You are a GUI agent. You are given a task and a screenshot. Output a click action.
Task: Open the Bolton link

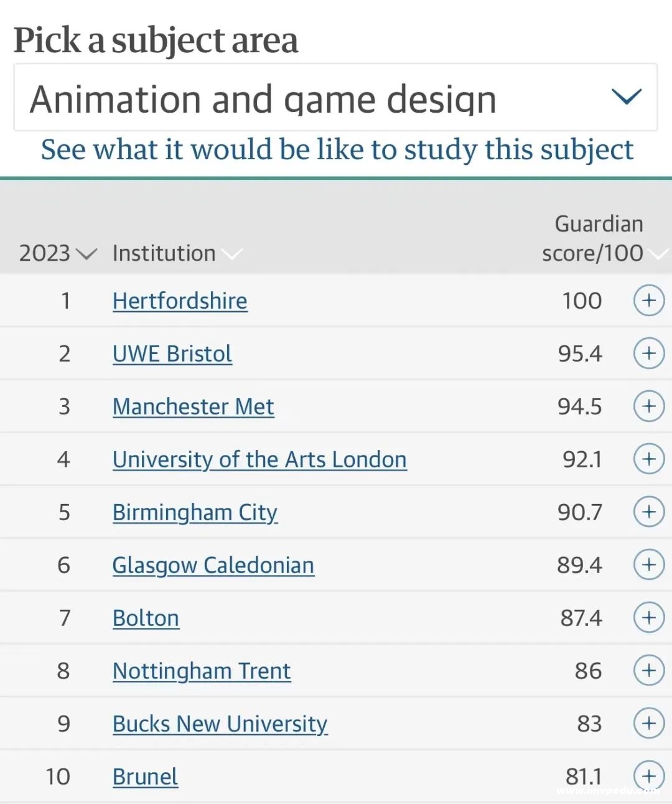pyautogui.click(x=146, y=619)
